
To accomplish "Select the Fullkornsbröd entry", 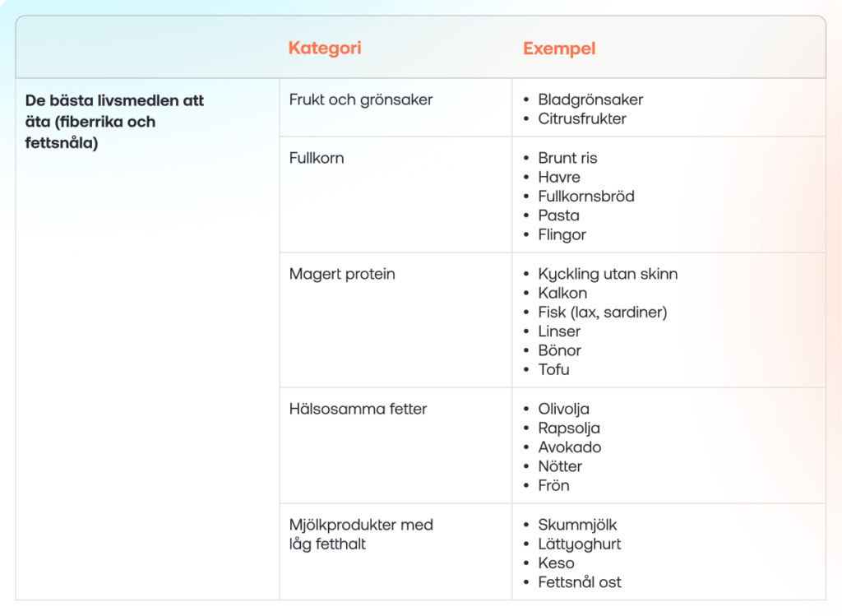I will pyautogui.click(x=585, y=196).
